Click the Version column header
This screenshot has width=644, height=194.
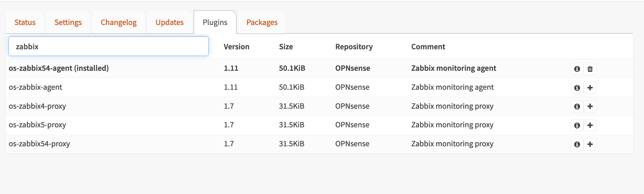pyautogui.click(x=236, y=46)
